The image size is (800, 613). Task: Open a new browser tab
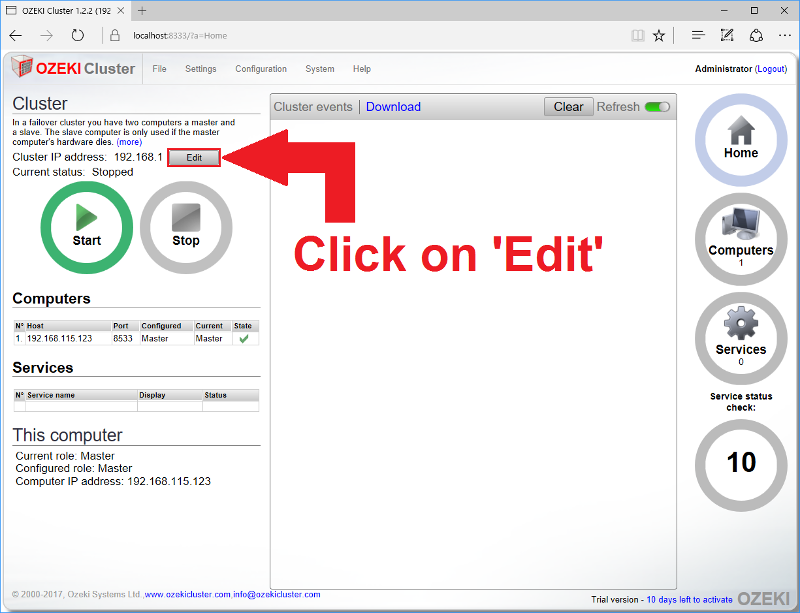pos(142,10)
